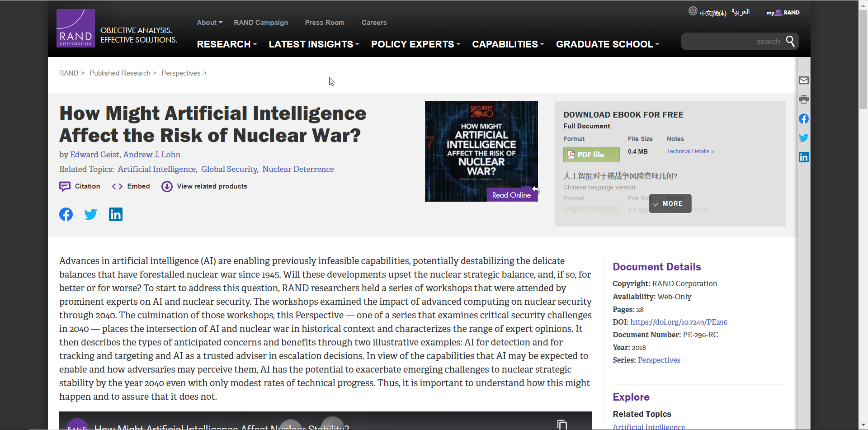Click the embedded video title bar
The height and width of the screenshot is (430, 868).
tap(325, 421)
